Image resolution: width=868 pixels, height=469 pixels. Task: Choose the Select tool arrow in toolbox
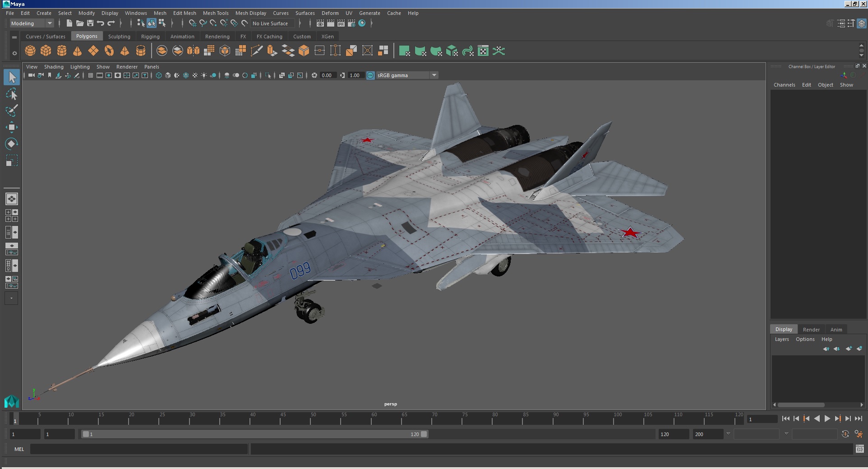pos(12,77)
